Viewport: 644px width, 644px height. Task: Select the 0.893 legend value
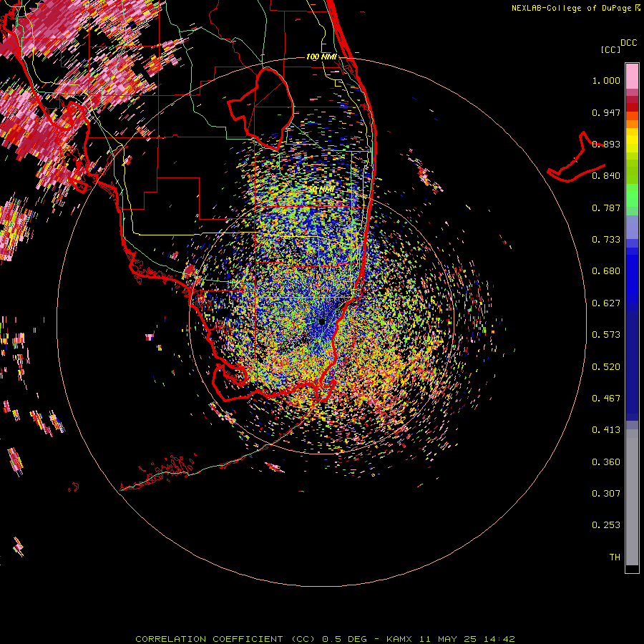pos(606,144)
